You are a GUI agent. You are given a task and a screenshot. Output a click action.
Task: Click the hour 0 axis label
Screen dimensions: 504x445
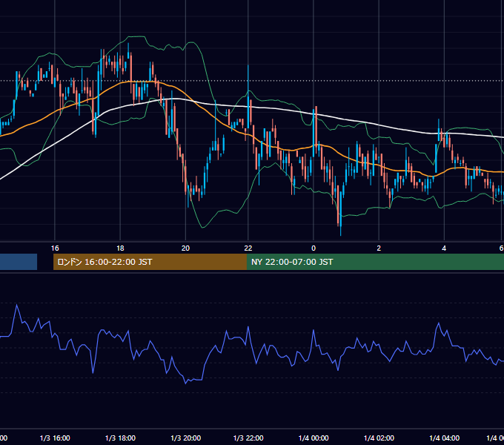tap(314, 248)
